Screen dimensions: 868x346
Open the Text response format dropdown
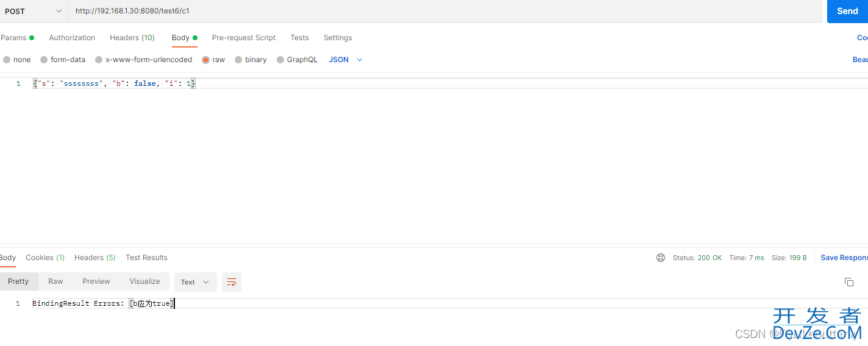pyautogui.click(x=195, y=282)
